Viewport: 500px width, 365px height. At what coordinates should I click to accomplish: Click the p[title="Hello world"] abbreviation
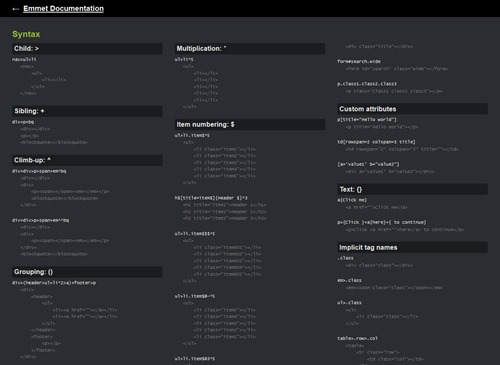click(x=367, y=119)
